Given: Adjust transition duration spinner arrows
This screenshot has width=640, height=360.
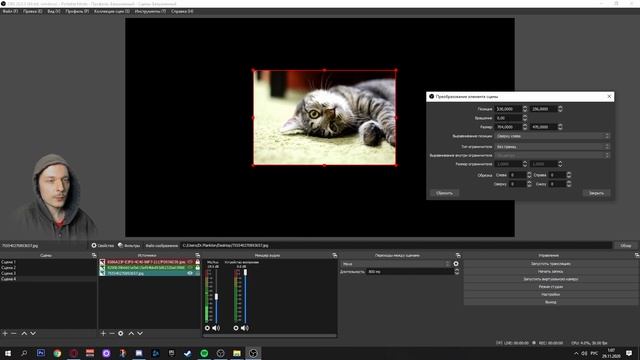Looking at the screenshot, I should pos(457,271).
